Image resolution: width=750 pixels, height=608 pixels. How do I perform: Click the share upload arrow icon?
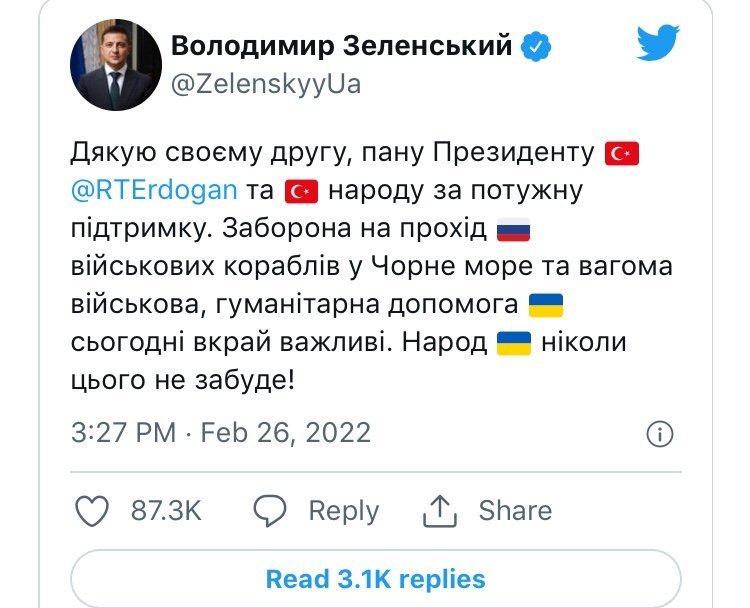click(440, 511)
